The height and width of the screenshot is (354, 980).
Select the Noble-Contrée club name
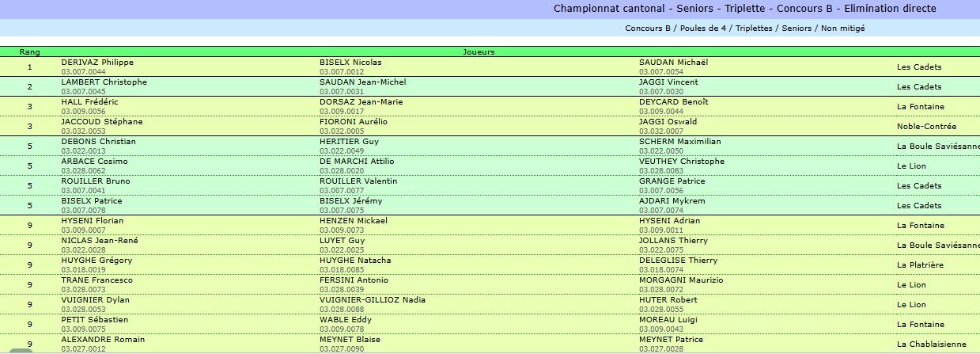pos(926,127)
